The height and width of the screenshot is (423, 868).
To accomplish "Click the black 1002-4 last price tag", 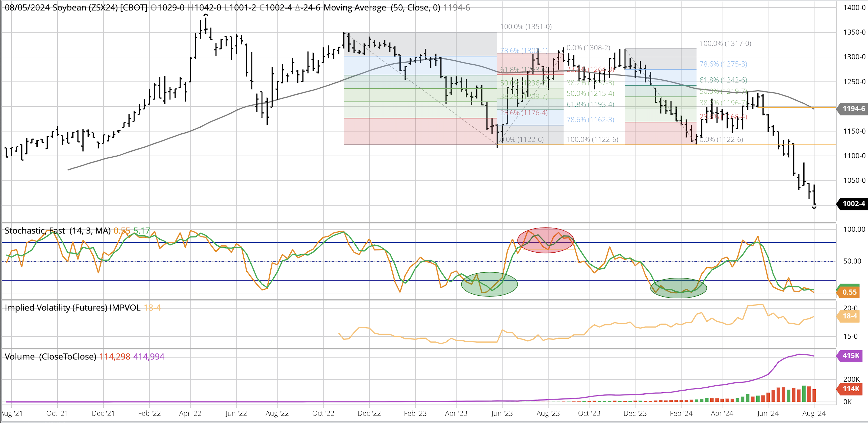I will pos(853,204).
